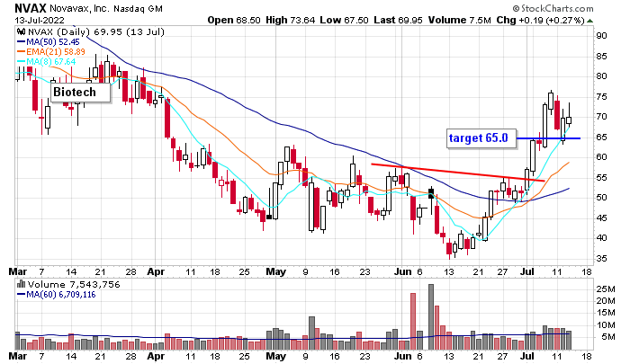Screen dimensions: 630x364
Task: Click the Chg +0.19 (+0.27%) value
Action: 540,20
